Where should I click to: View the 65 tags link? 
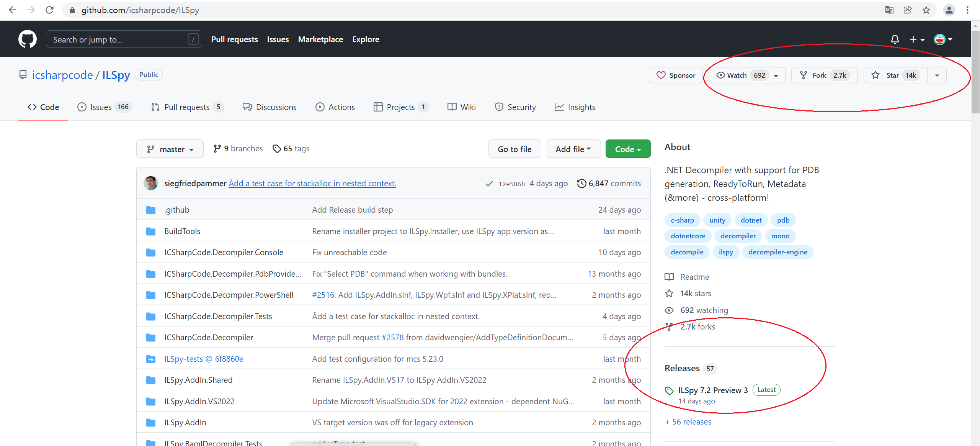(291, 149)
